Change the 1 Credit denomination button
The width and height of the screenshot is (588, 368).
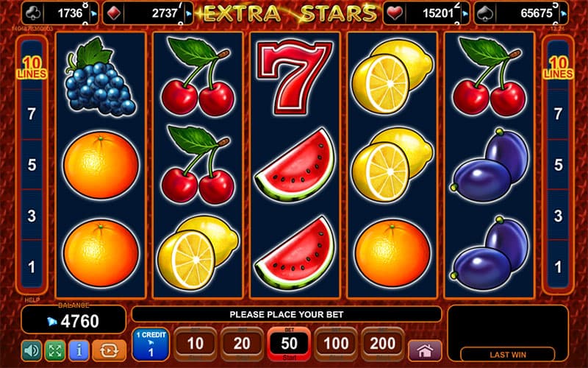coord(151,344)
